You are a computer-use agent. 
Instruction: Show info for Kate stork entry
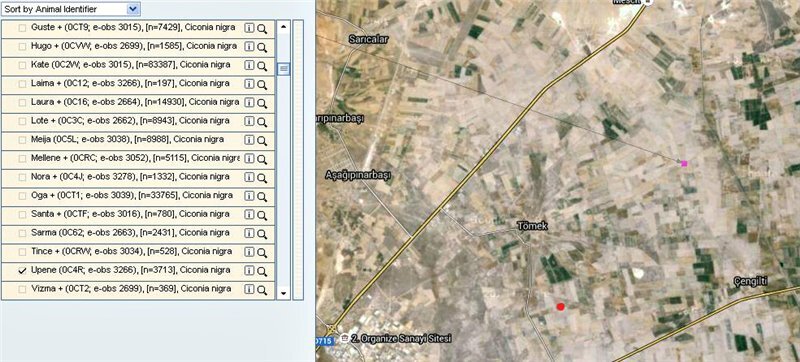coord(249,66)
